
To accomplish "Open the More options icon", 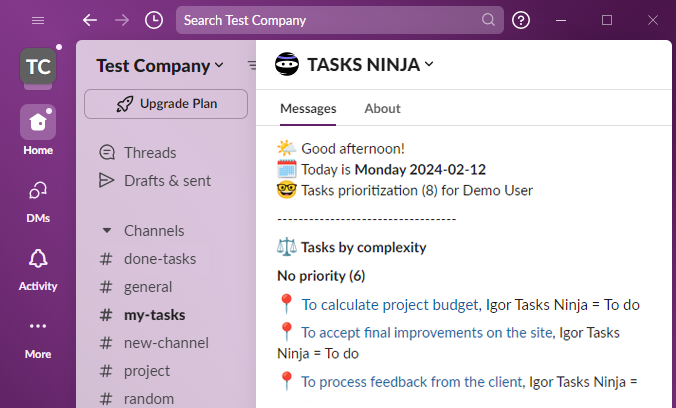I will click(38, 327).
